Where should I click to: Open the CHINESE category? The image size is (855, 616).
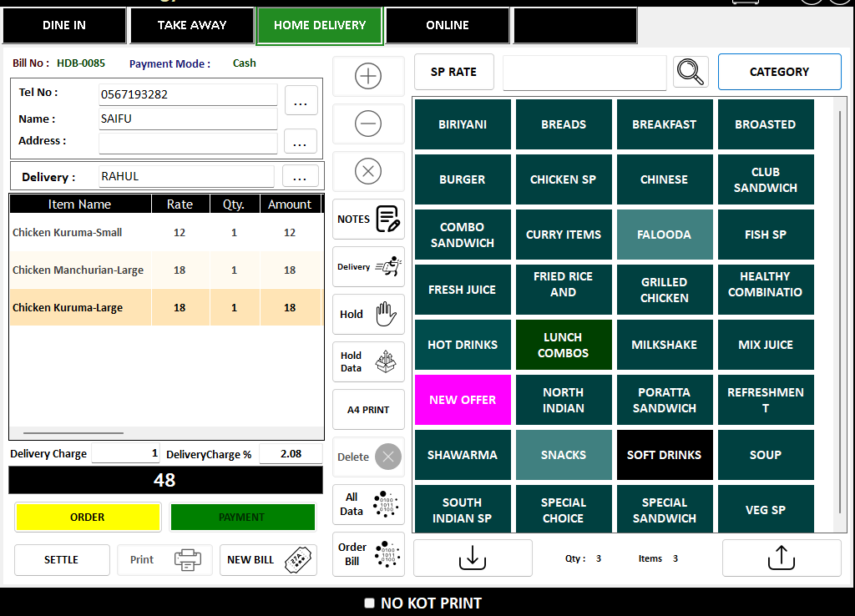tap(664, 179)
